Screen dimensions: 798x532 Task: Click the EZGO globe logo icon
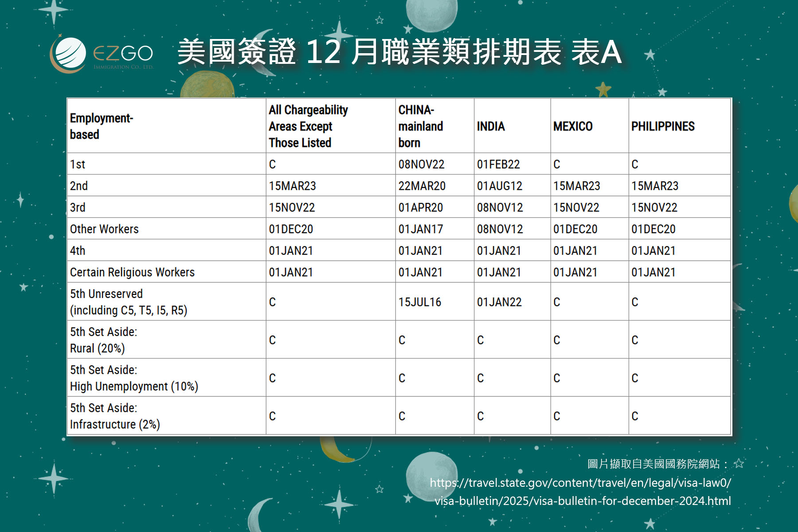(69, 54)
